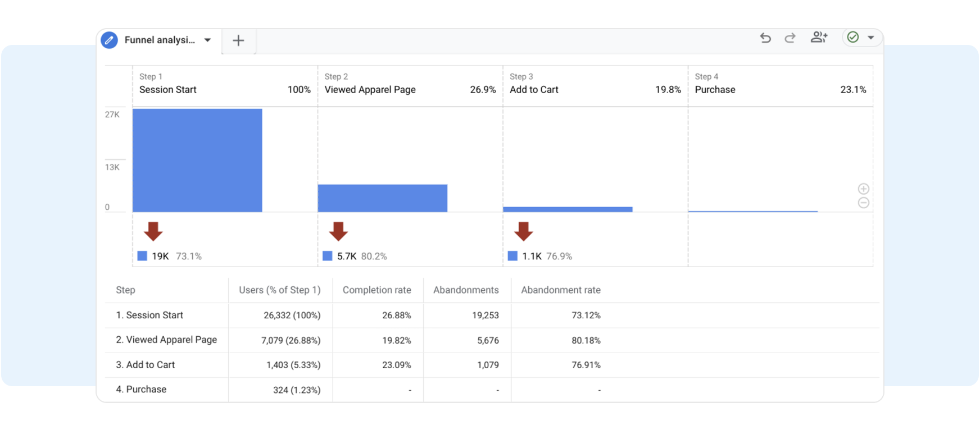Click the green checkmark status icon
Screen dimensions: 980x430
point(852,38)
